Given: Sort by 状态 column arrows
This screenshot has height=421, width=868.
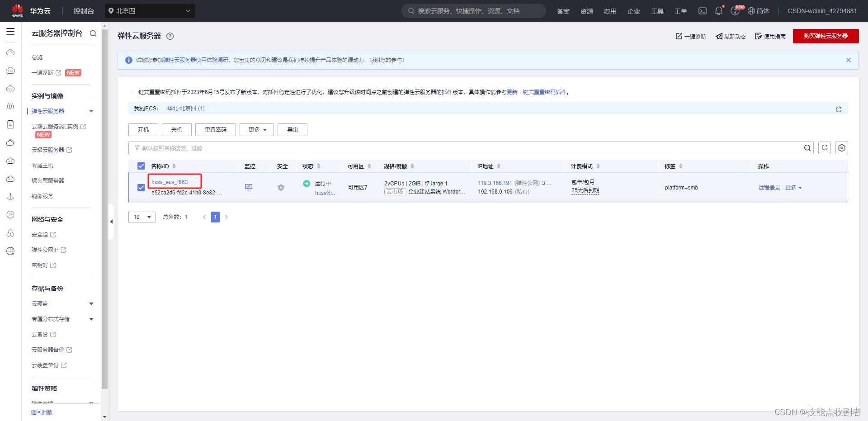Looking at the screenshot, I should coord(319,166).
